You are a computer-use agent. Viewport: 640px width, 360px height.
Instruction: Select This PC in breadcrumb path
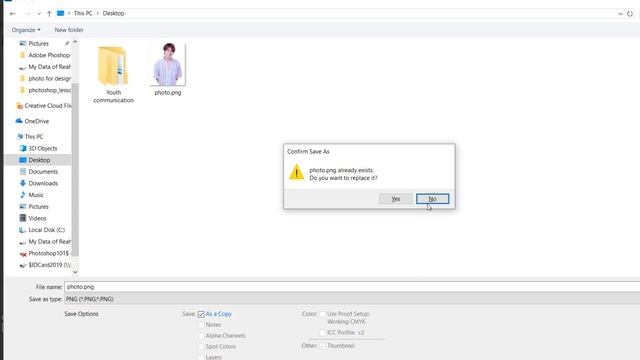click(83, 13)
